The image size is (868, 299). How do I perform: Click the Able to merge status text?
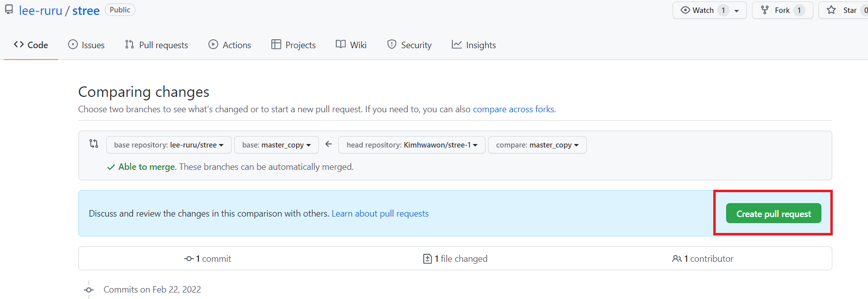[147, 167]
